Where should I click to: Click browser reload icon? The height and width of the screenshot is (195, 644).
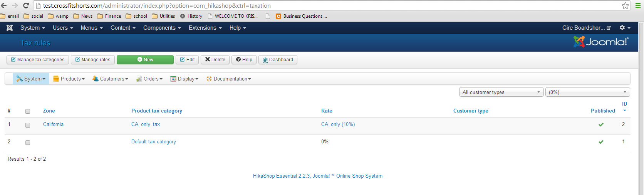pos(26,5)
